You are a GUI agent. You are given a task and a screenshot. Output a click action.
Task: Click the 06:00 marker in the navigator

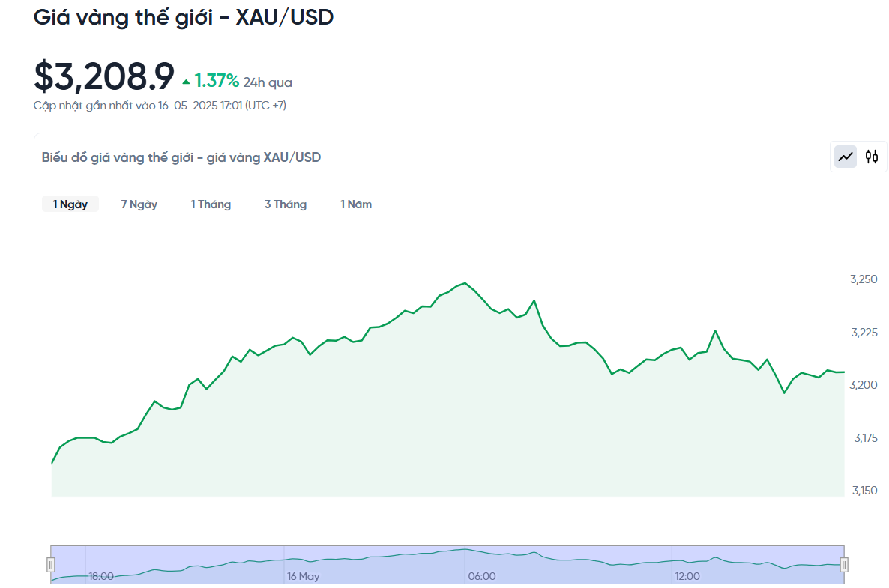click(x=482, y=576)
